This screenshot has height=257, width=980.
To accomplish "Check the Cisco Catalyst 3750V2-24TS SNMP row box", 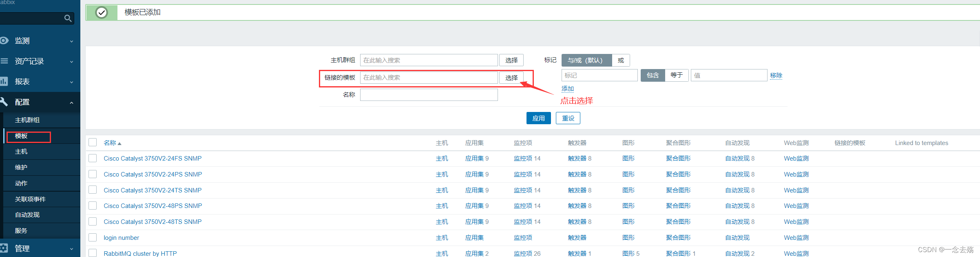I will pos(93,190).
